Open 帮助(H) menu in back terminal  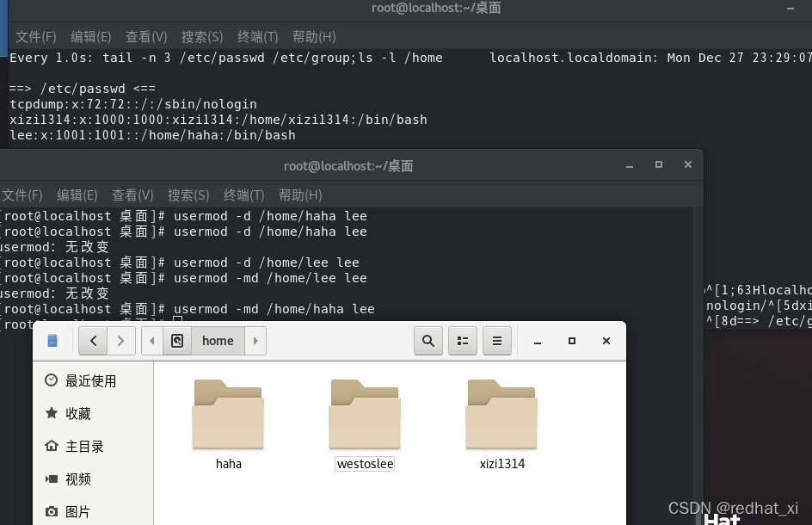[314, 37]
